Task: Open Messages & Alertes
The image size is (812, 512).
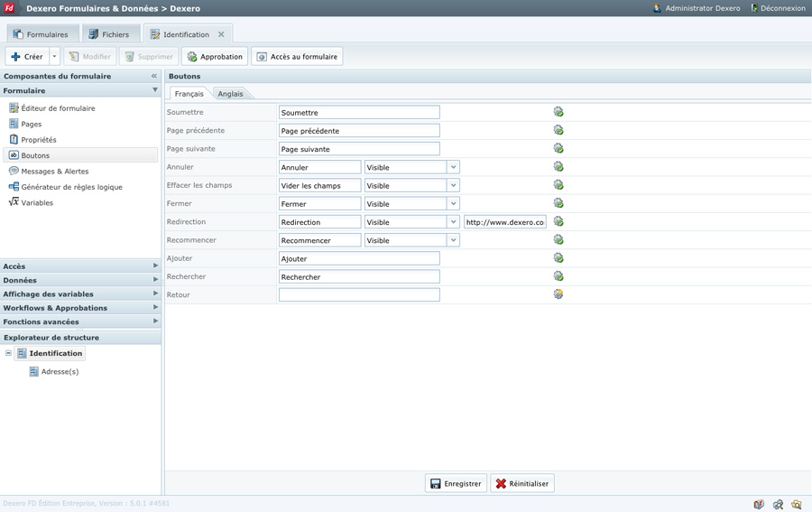Action: point(49,171)
